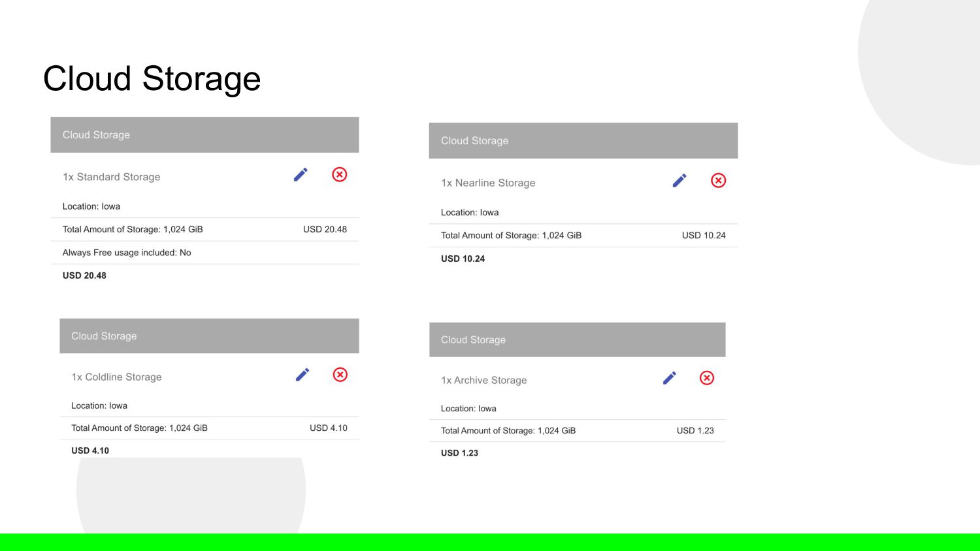Screen dimensions: 980x551
Task: Click the bold 'USD 20.48' total
Action: [84, 275]
